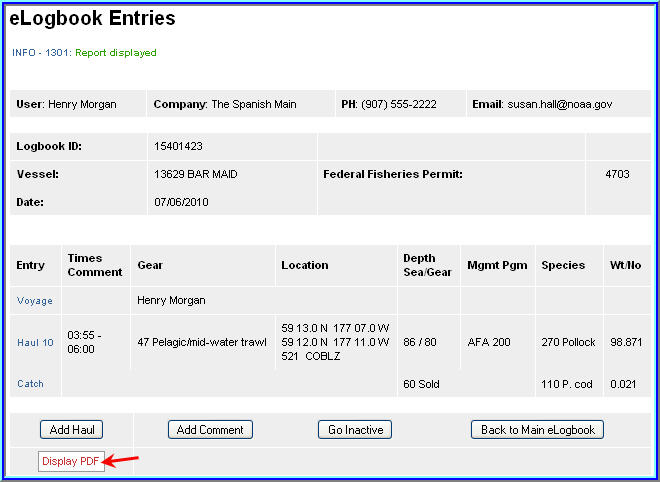Click the Add Haul button
This screenshot has height=482, width=660.
(72, 429)
